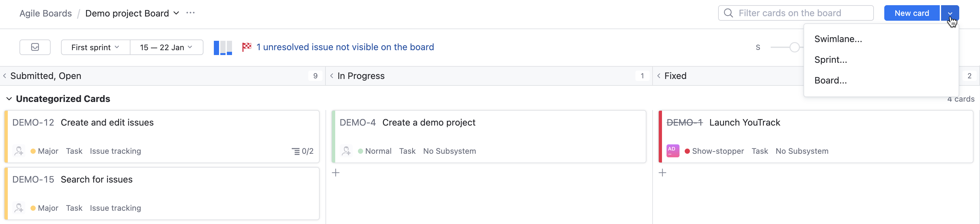Open board options via the ellipsis icon
This screenshot has height=224, width=980.
tap(190, 13)
